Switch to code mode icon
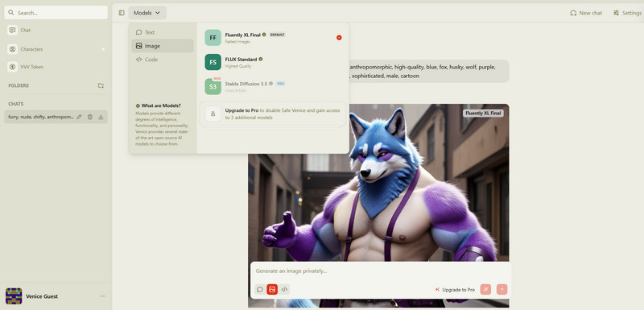This screenshot has width=644, height=310. click(284, 289)
